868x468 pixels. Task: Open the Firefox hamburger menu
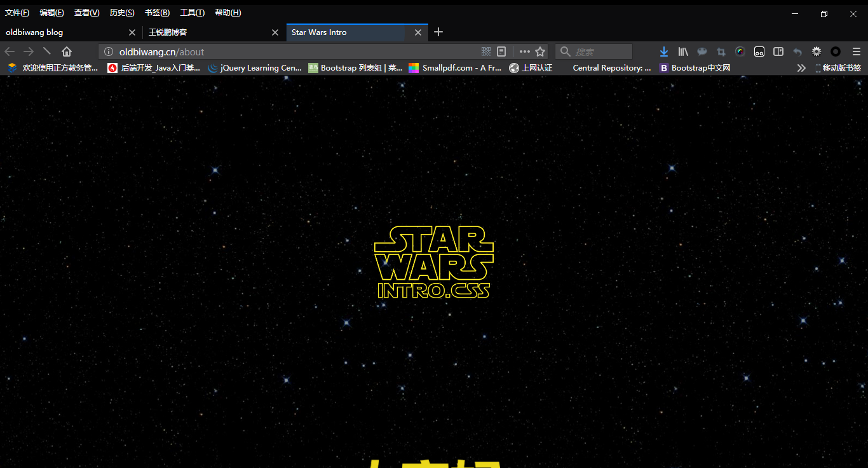857,52
